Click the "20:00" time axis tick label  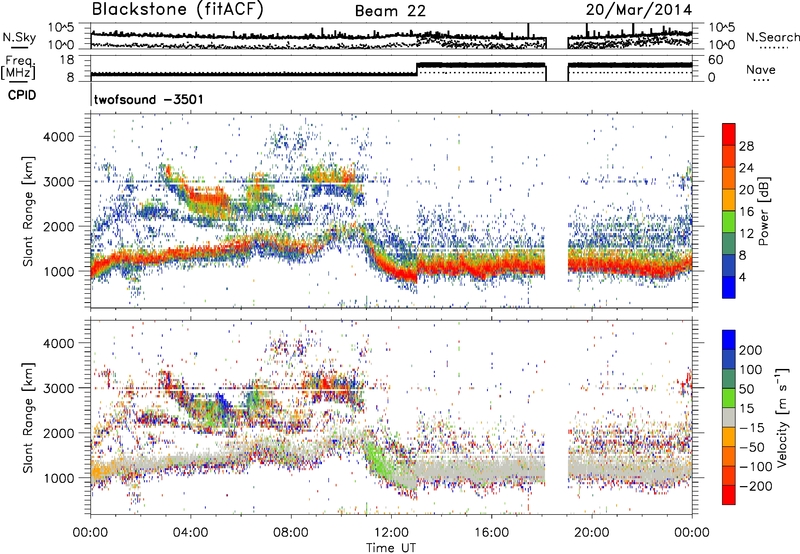pos(592,533)
